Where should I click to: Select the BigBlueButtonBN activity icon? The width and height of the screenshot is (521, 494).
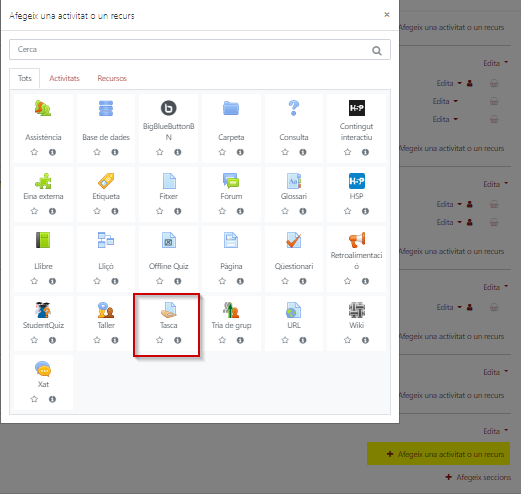coord(168,108)
